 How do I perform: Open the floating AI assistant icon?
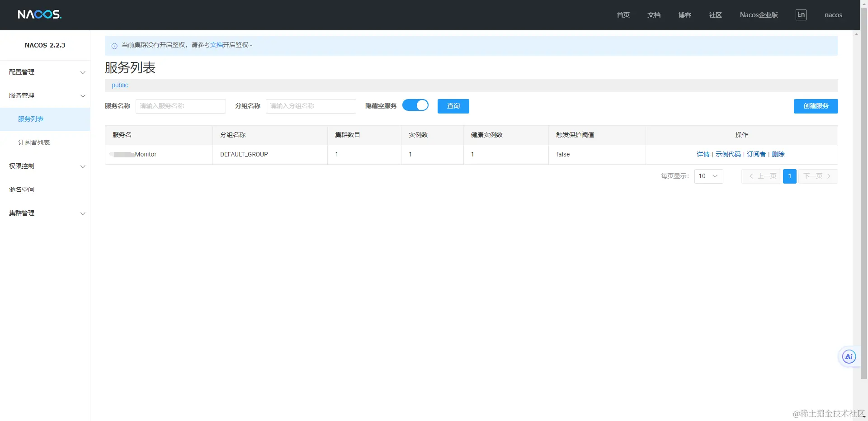coord(849,357)
